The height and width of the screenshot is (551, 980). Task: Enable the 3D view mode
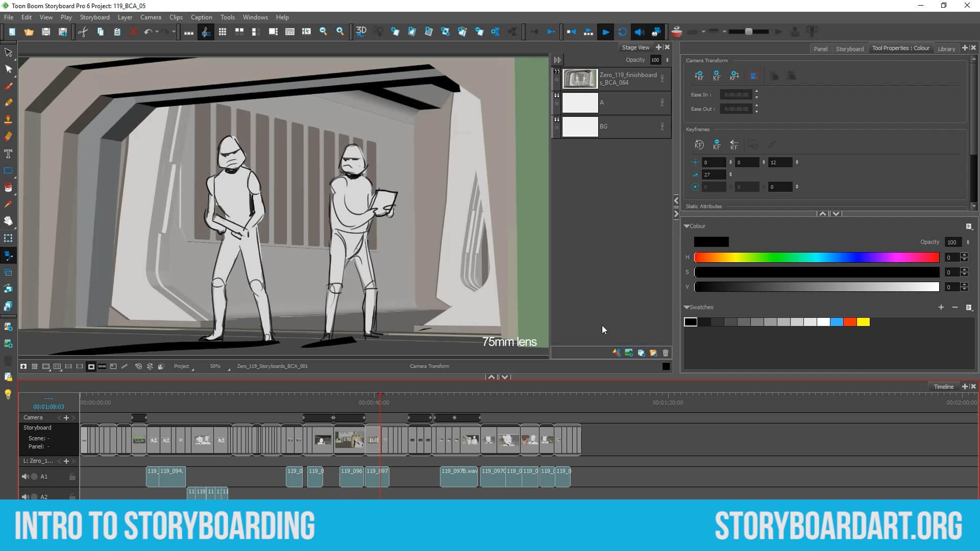click(361, 31)
